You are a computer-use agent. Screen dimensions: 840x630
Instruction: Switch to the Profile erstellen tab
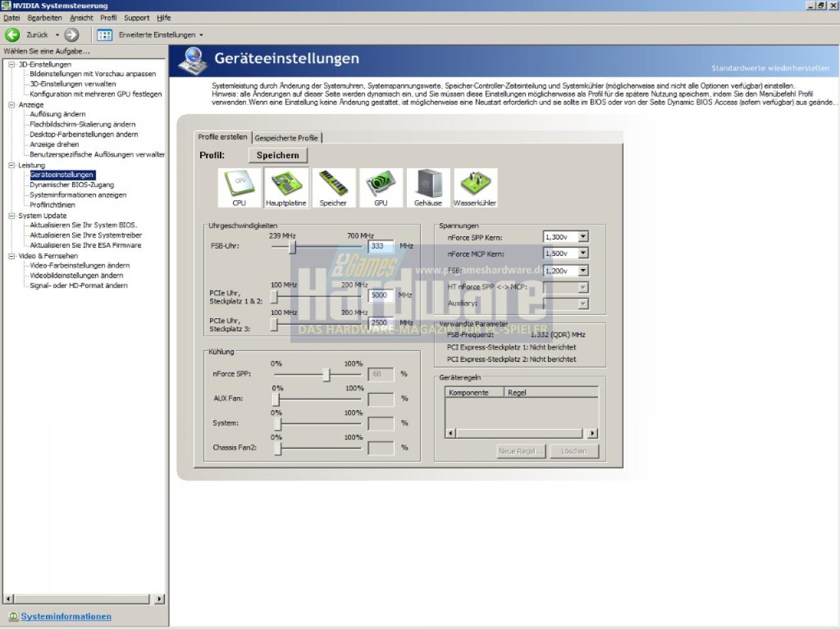223,136
